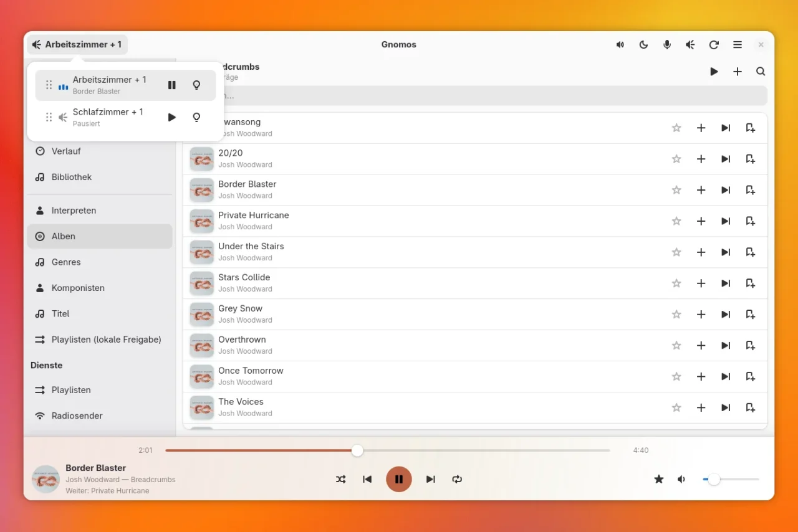Screen dimensions: 798x532
Task: Play the Breadcrumbs album
Action: click(714, 72)
